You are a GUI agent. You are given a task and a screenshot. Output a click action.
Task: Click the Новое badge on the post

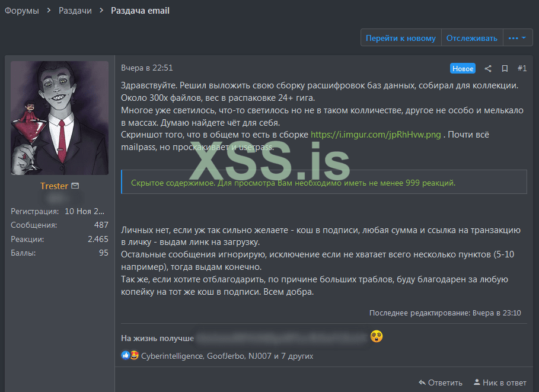(x=463, y=68)
